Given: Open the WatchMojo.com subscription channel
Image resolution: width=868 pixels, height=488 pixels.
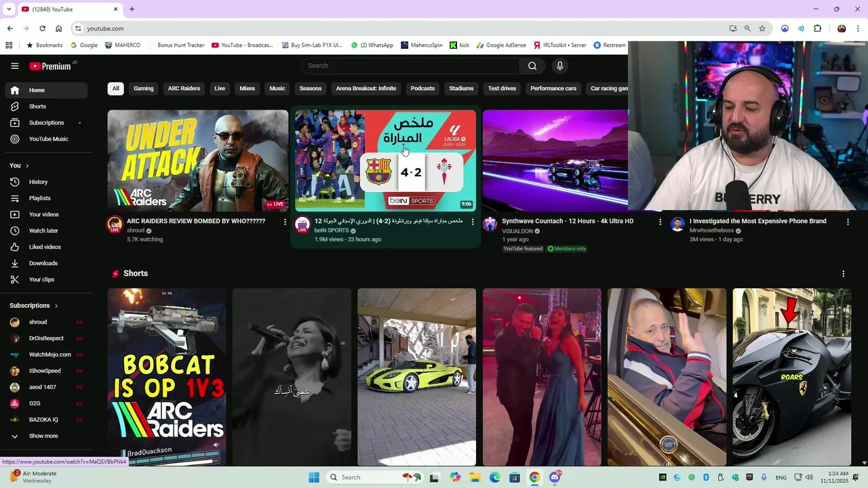Looking at the screenshot, I should (x=47, y=354).
